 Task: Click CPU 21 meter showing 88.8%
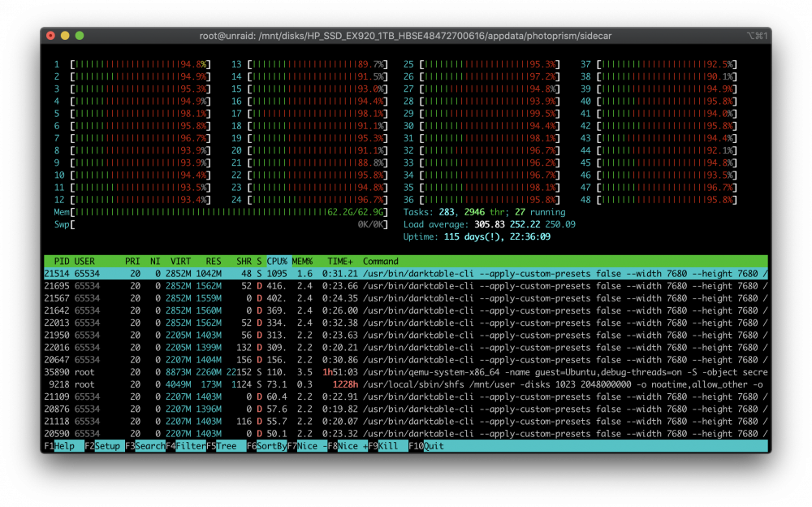tap(309, 162)
